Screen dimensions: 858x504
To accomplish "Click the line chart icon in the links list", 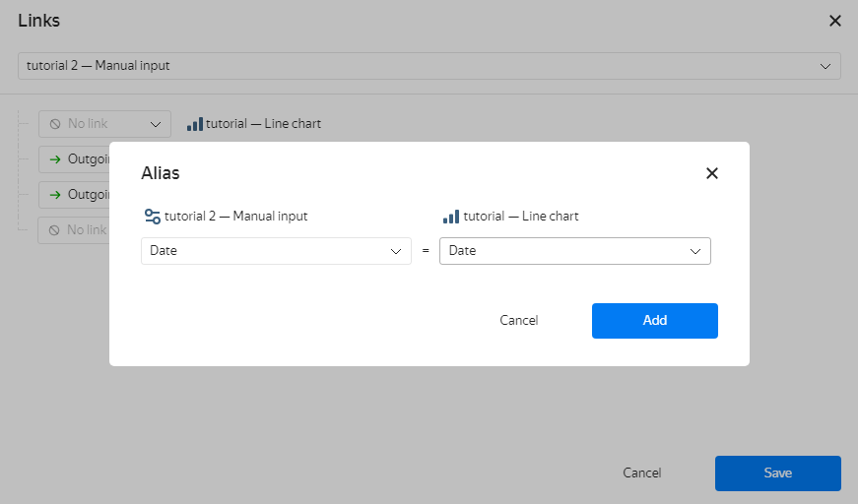I will (195, 124).
